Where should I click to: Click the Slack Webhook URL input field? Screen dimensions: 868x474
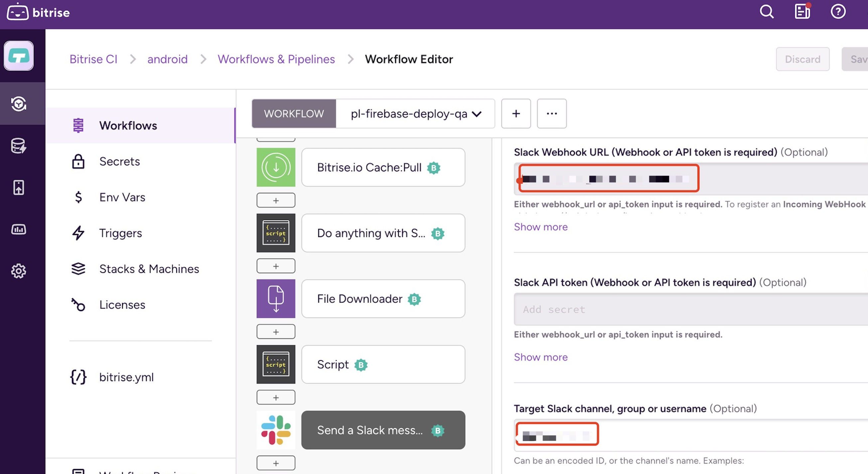click(x=691, y=179)
